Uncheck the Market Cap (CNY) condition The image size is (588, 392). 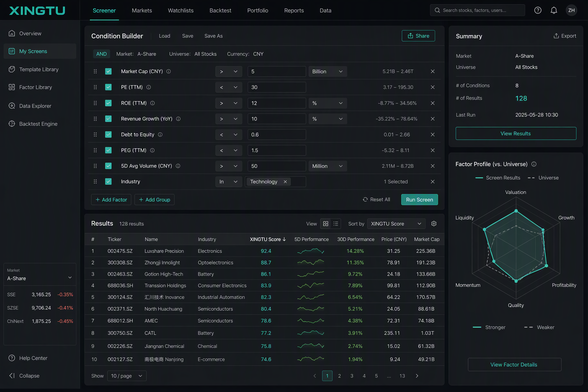(108, 72)
